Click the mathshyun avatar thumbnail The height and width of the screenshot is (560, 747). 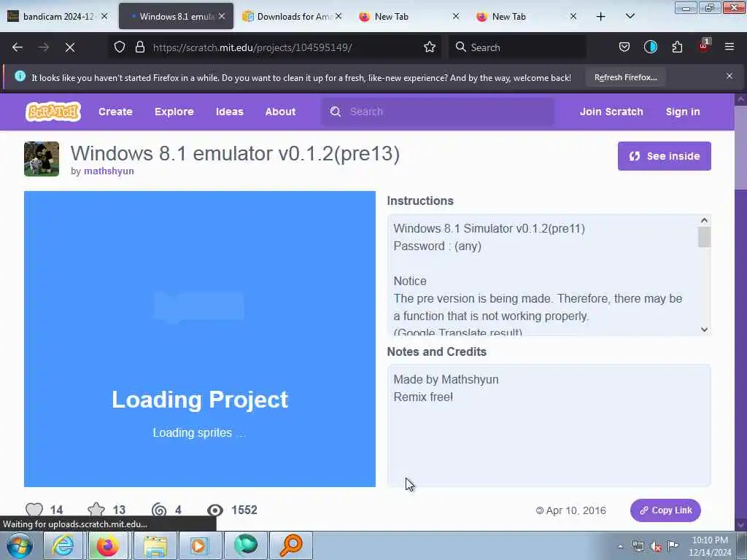[42, 158]
